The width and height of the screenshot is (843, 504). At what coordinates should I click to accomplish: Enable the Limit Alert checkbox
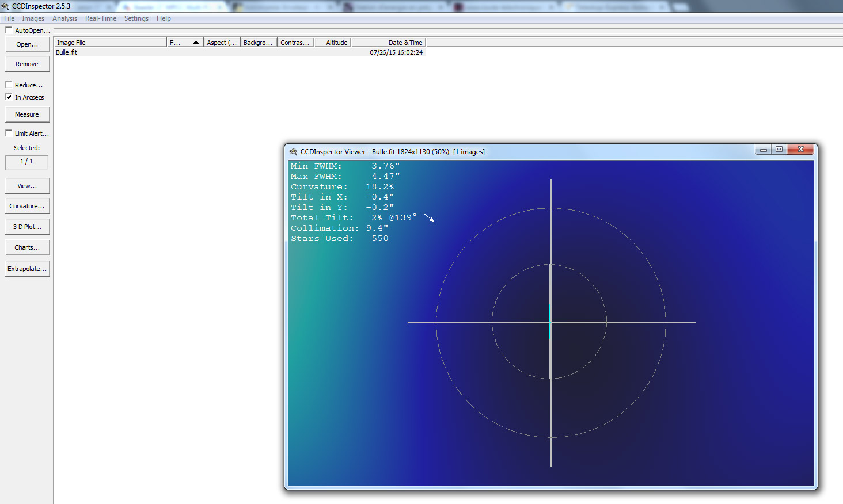pos(9,133)
